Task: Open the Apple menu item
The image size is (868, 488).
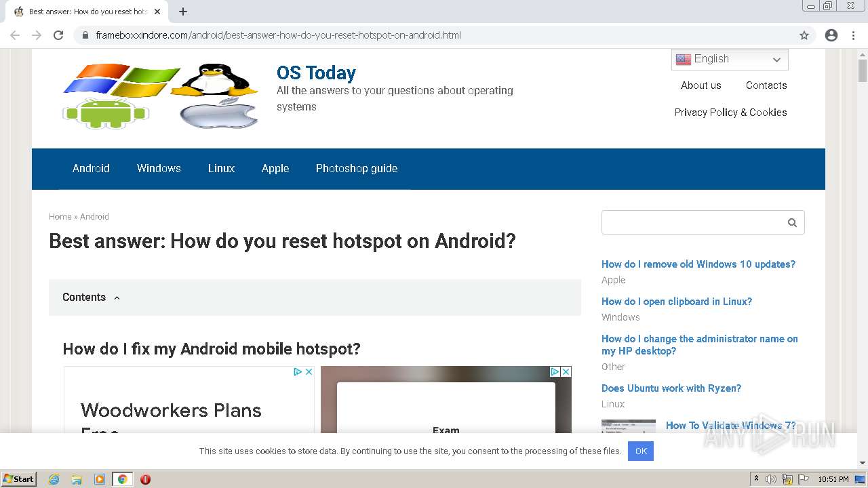Action: [x=275, y=168]
